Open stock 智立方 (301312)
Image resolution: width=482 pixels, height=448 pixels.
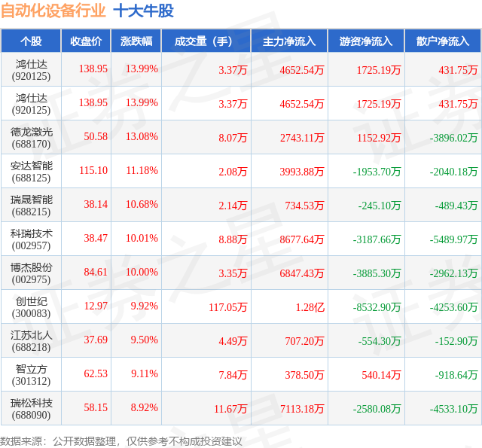click(x=31, y=374)
